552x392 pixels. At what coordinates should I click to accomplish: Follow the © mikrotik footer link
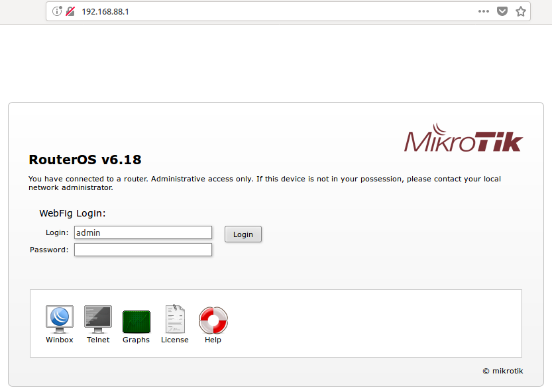[x=502, y=371]
